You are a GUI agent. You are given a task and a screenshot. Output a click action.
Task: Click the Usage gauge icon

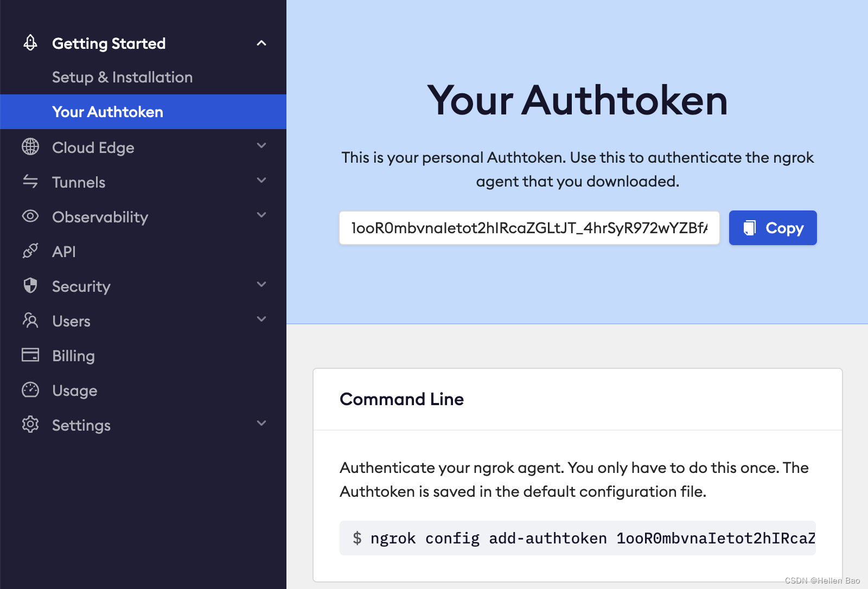pos(30,389)
